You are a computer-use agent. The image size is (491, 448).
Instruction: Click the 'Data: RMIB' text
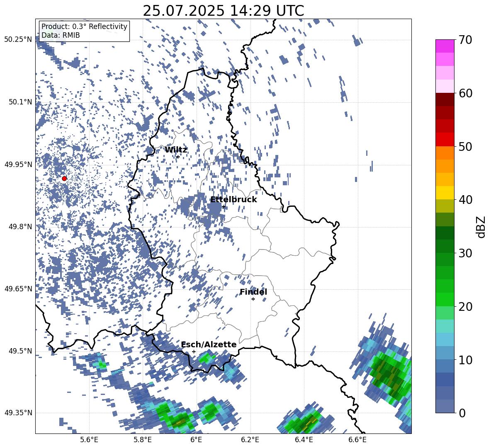[61, 35]
